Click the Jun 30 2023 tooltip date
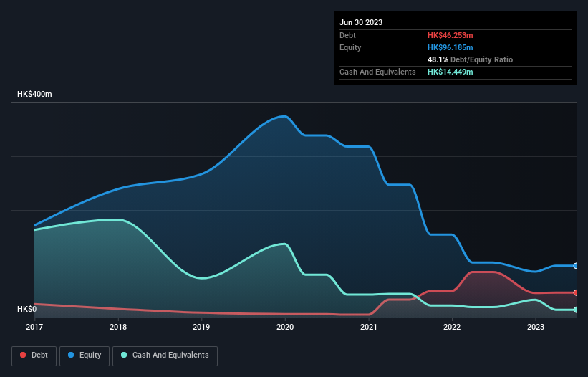Image resolution: width=588 pixels, height=377 pixels. 361,22
